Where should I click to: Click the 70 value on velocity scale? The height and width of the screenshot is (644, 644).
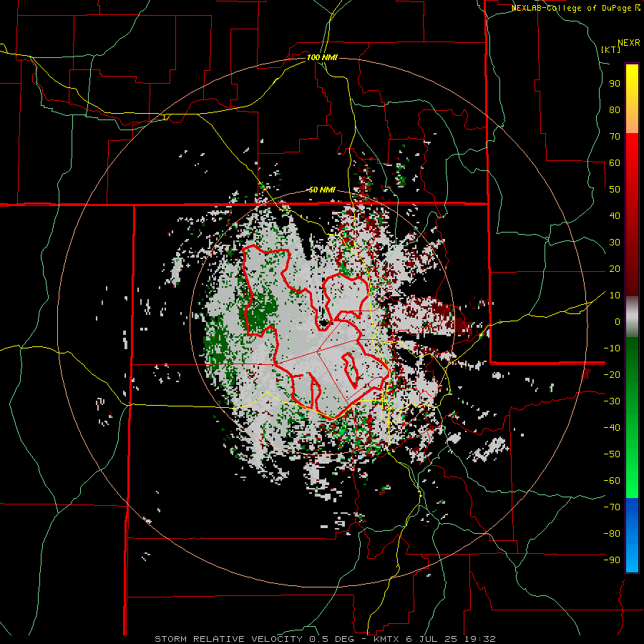615,137
